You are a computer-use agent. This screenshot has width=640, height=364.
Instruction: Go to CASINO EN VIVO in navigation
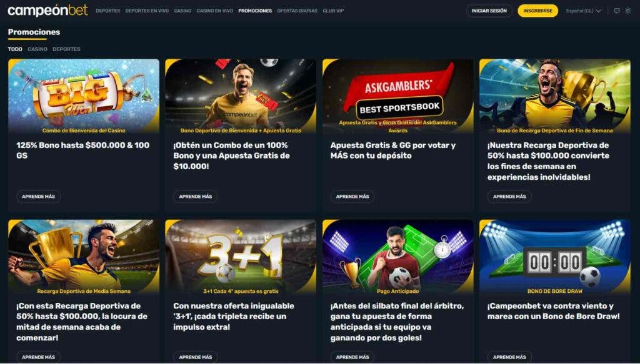coord(215,11)
